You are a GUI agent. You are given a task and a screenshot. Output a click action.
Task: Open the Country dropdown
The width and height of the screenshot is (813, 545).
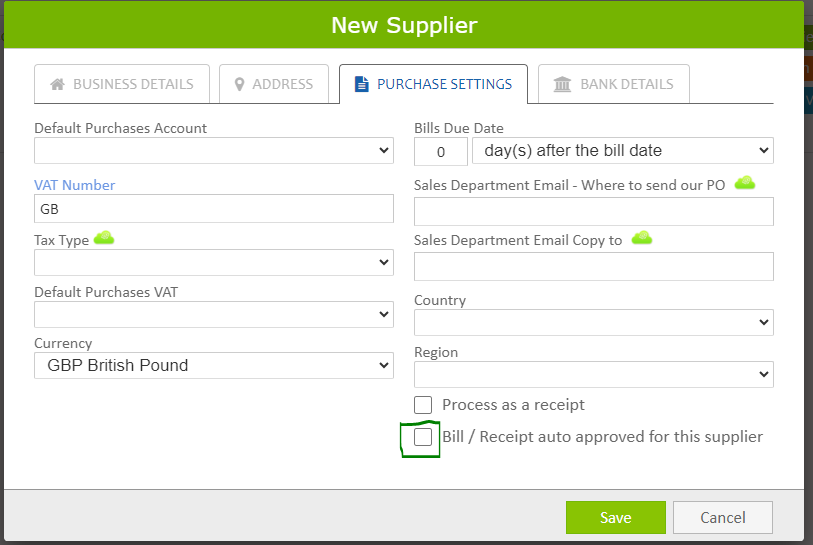pyautogui.click(x=593, y=323)
